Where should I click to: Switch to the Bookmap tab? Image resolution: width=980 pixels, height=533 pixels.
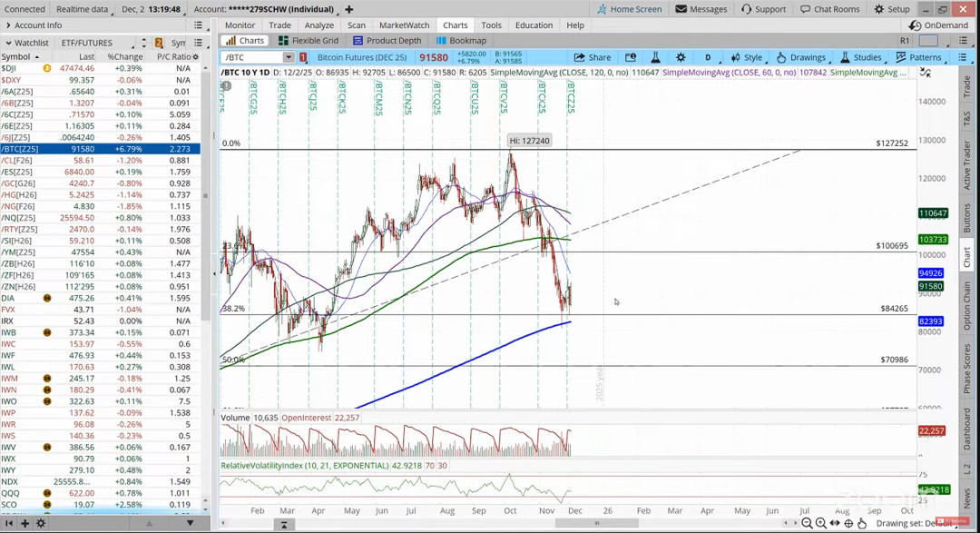(461, 40)
